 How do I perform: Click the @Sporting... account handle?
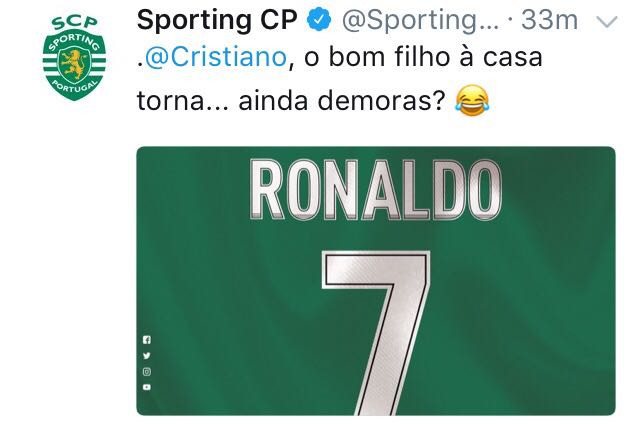coord(420,20)
